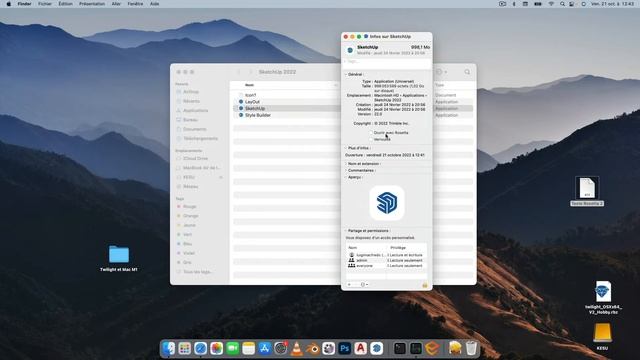Open Bureau in Finder sidebar
This screenshot has height=360, width=640.
coord(190,120)
